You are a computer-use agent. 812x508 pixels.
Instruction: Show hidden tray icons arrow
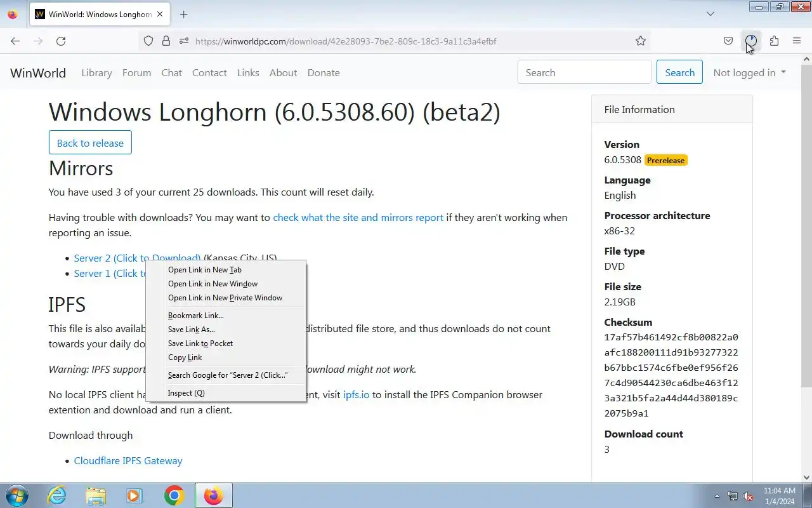point(717,496)
